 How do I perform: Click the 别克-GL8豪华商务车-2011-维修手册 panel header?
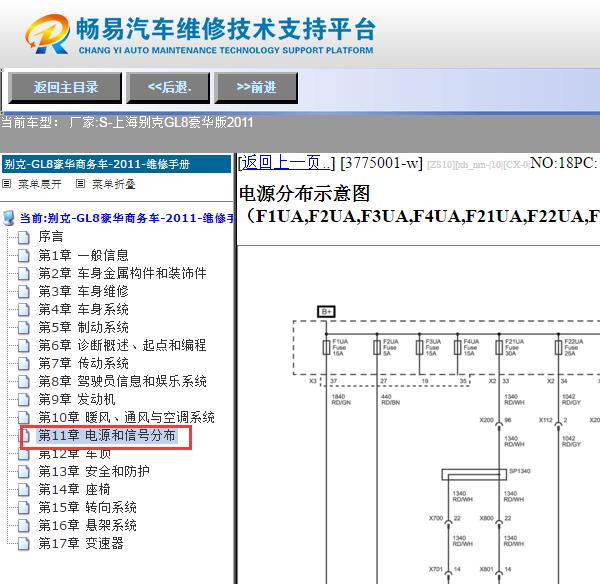pos(116,164)
